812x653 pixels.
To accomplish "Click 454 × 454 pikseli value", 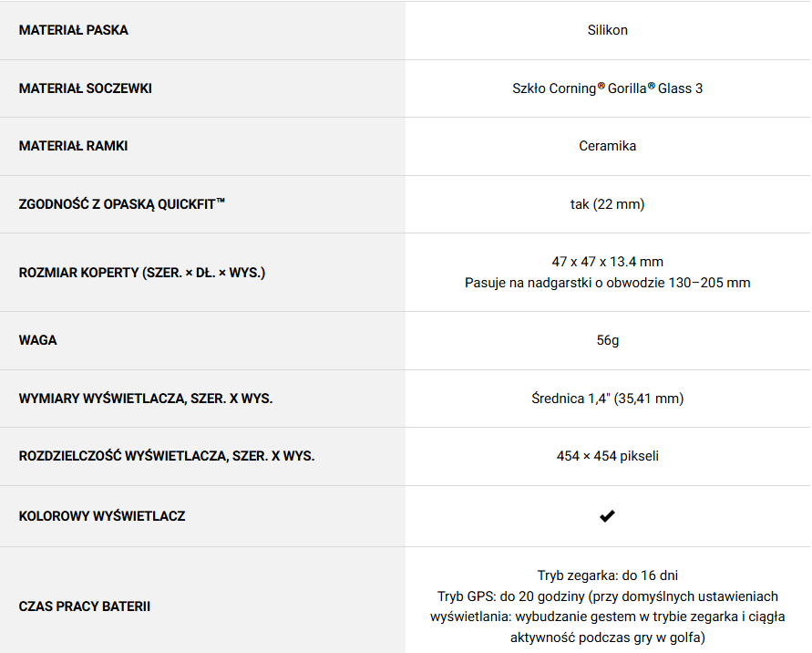I will [608, 456].
